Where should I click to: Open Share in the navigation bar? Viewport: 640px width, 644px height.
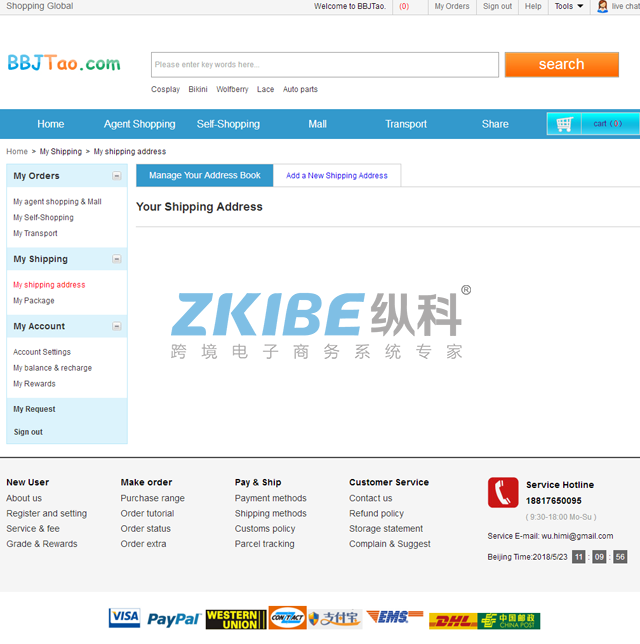point(495,124)
